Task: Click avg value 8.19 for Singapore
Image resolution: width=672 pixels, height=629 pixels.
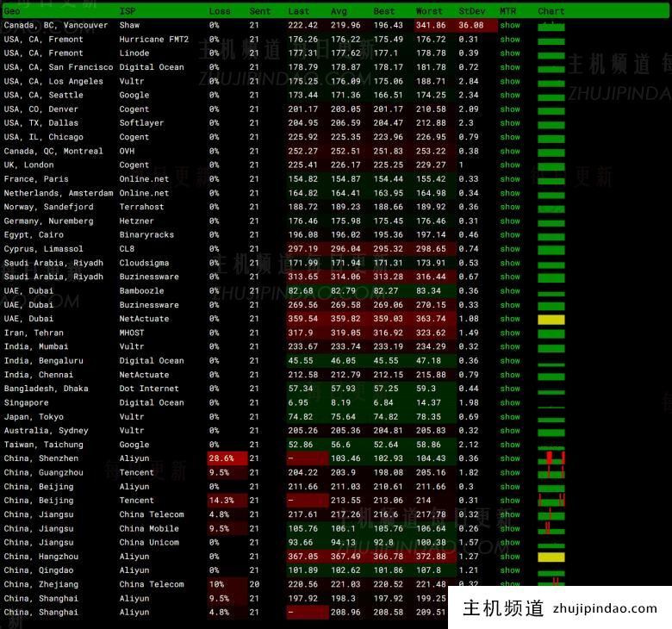Action: click(x=340, y=403)
